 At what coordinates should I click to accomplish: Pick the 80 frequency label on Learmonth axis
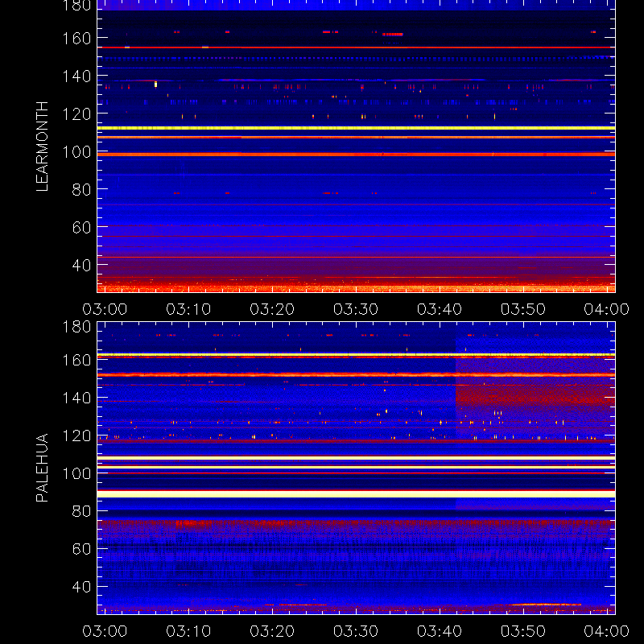[82, 190]
